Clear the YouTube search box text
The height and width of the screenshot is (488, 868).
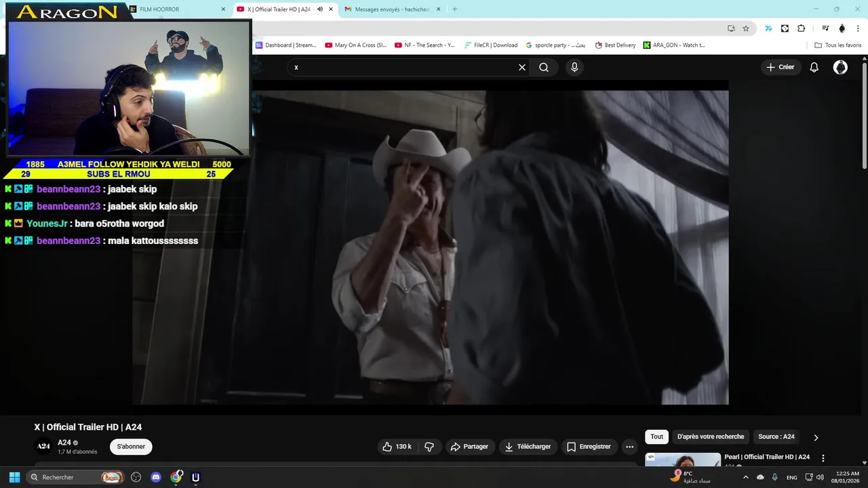522,67
